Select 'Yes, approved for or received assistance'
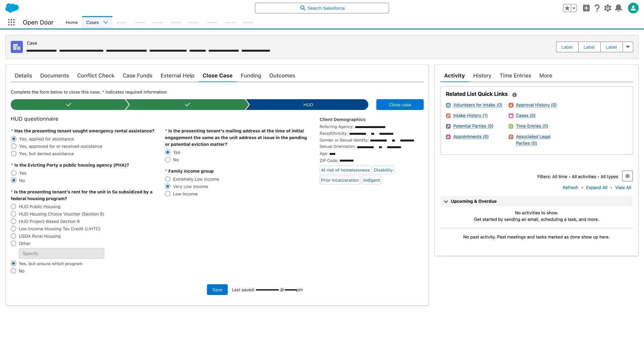 pos(14,146)
